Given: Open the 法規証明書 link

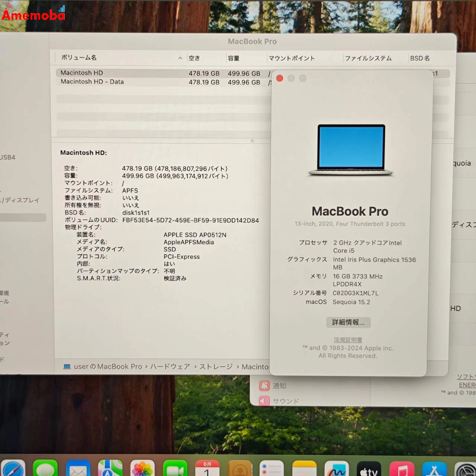Looking at the screenshot, I should point(348,340).
